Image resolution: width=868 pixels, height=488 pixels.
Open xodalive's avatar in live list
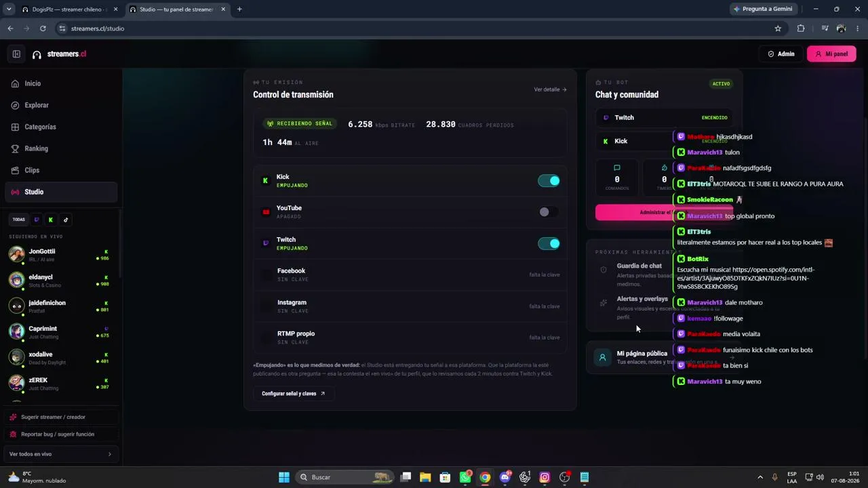[16, 357]
